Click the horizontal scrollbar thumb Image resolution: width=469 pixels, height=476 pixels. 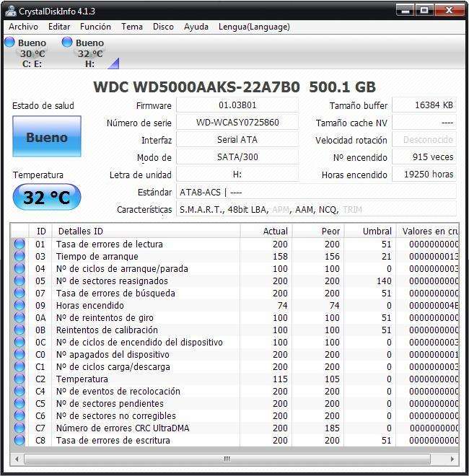pyautogui.click(x=227, y=459)
